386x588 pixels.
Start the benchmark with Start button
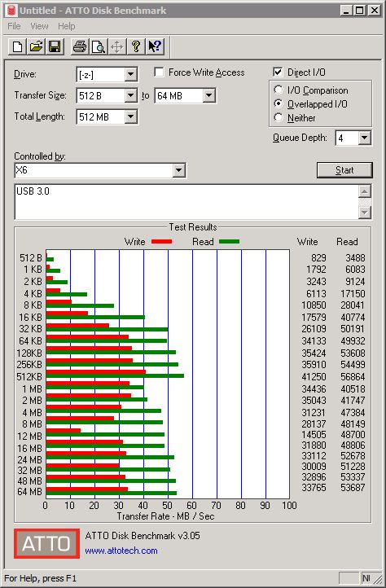[344, 170]
